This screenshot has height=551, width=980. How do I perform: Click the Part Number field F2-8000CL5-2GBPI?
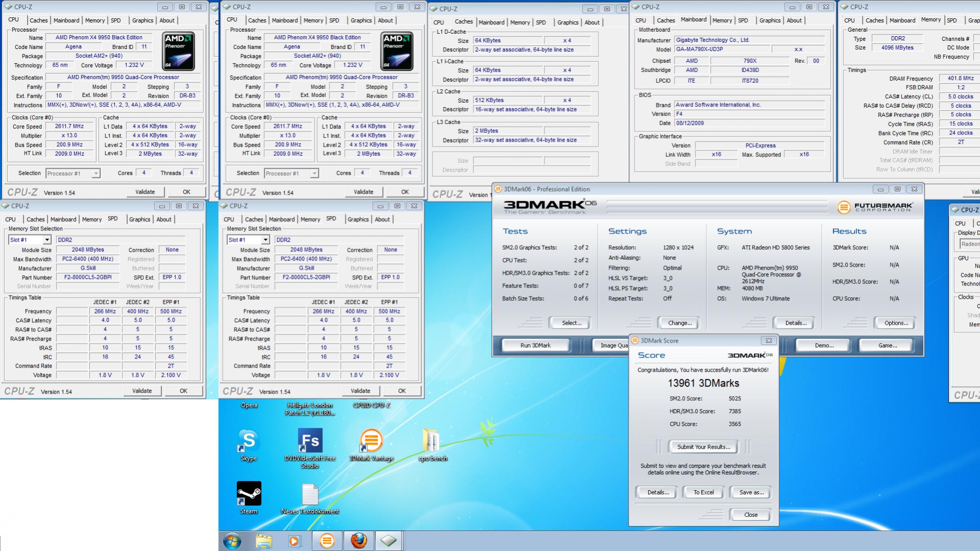[87, 277]
